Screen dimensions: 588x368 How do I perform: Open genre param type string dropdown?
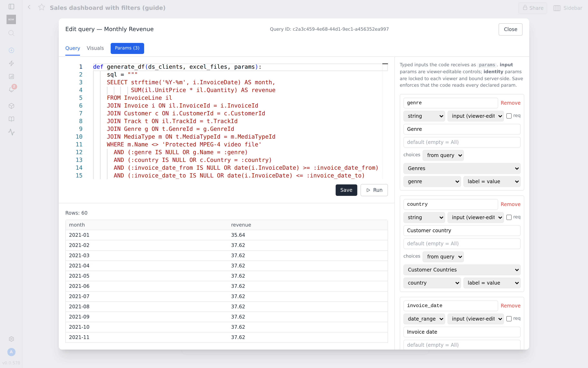(x=424, y=116)
